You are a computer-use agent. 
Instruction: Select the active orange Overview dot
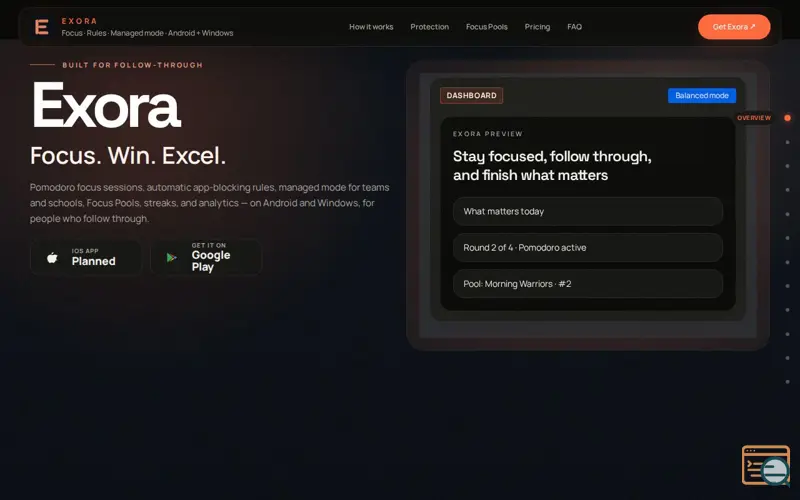pyautogui.click(x=787, y=118)
